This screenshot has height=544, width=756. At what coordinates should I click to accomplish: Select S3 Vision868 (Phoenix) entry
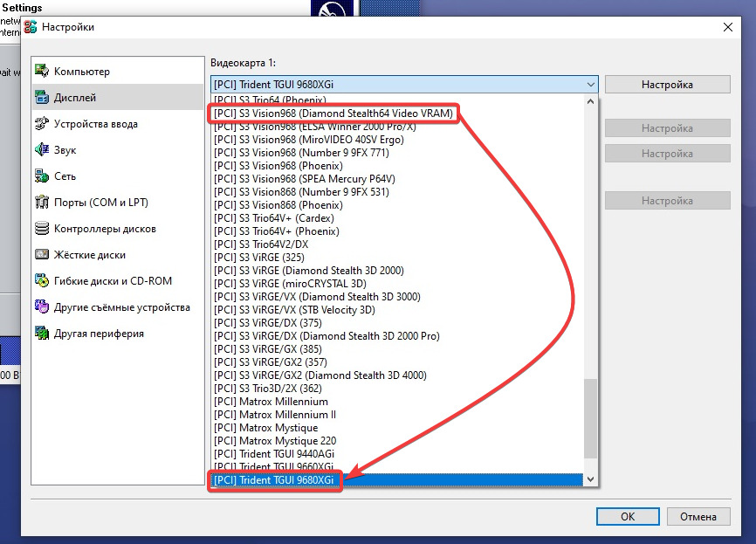point(398,205)
